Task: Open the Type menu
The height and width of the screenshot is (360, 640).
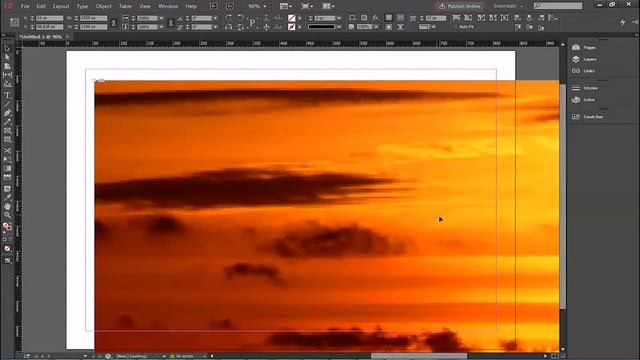Action: point(82,6)
